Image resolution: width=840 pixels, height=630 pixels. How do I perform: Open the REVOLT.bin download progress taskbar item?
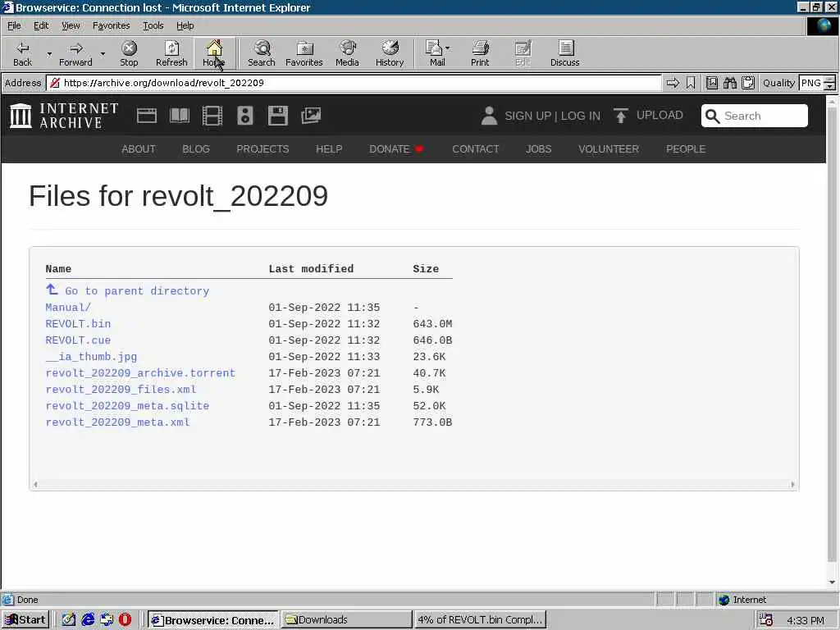point(480,620)
